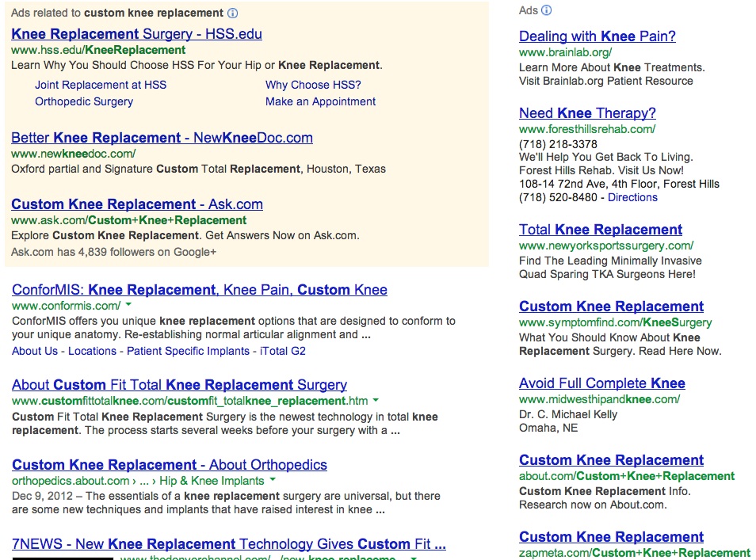Click the info icon beside 'Ads related to custom knee replacement'
The image size is (756, 560).
pyautogui.click(x=232, y=13)
